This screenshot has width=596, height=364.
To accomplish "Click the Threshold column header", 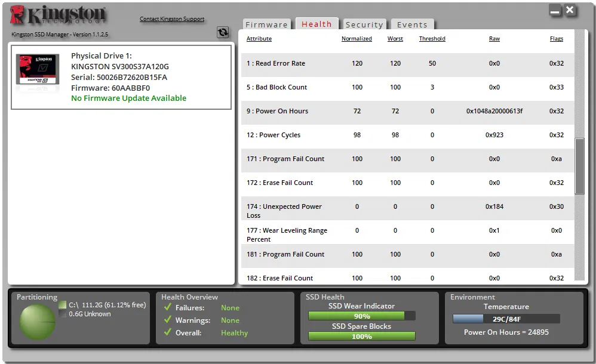I will (432, 38).
